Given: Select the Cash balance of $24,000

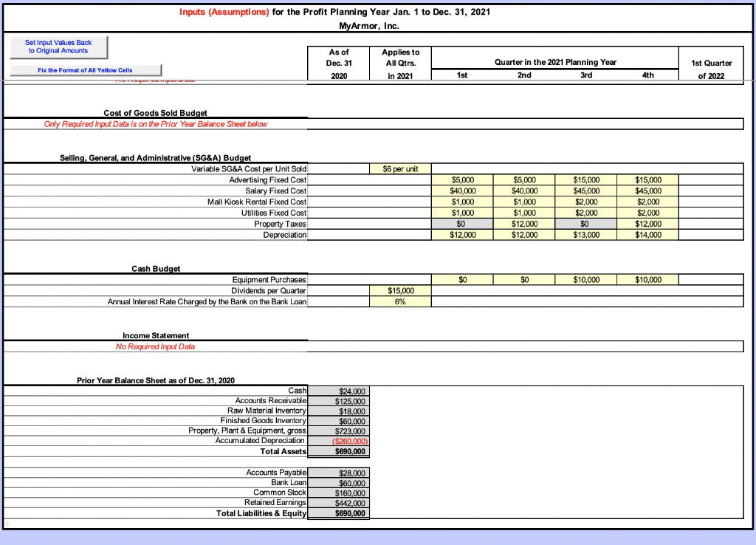Looking at the screenshot, I should [338, 391].
